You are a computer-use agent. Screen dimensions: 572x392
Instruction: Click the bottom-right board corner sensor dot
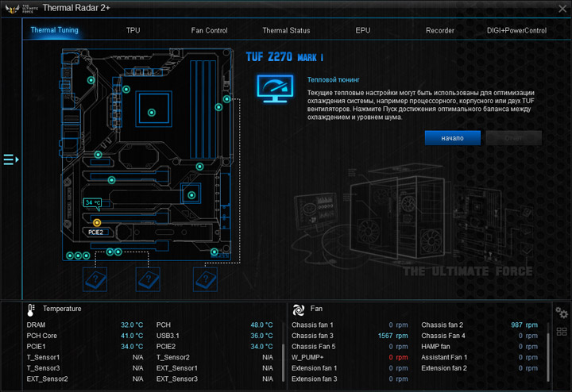[214, 252]
